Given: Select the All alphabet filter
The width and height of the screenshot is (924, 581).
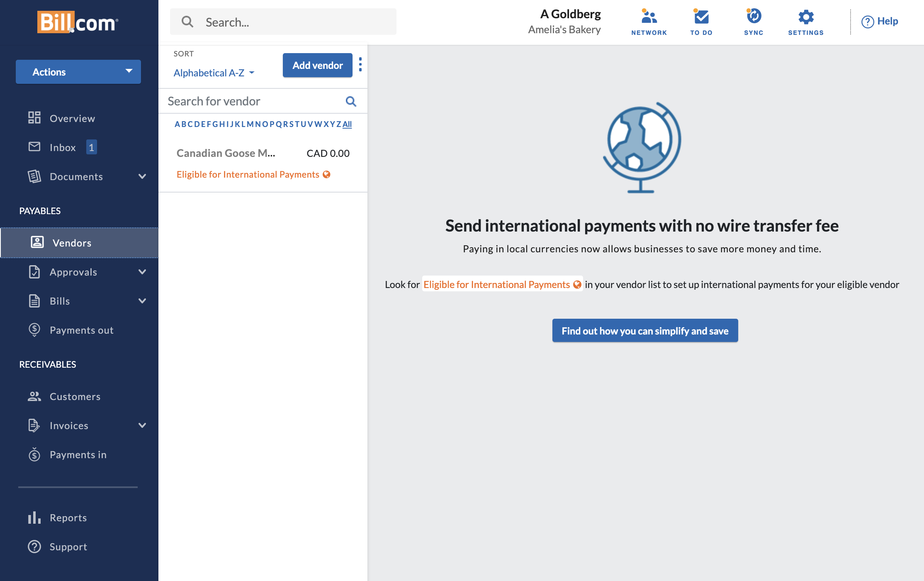Looking at the screenshot, I should point(347,124).
